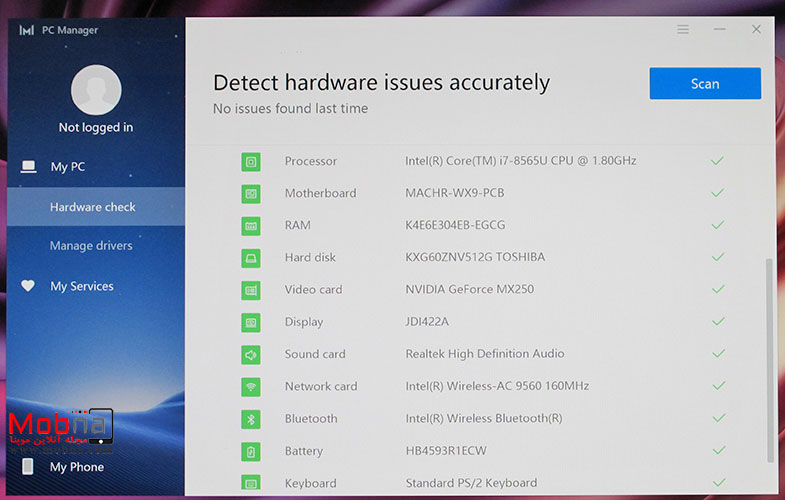This screenshot has width=785, height=500.
Task: Click the Display monitor icon
Action: [251, 322]
